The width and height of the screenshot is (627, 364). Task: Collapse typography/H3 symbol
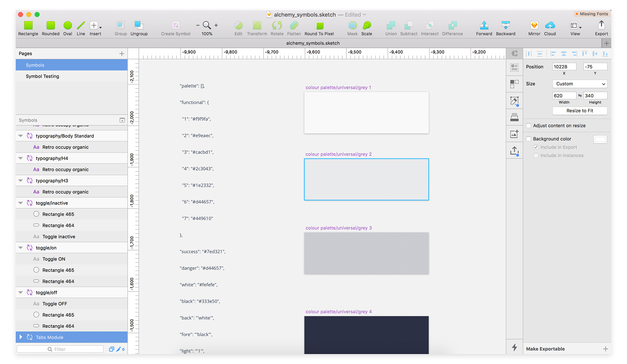[x=21, y=181]
